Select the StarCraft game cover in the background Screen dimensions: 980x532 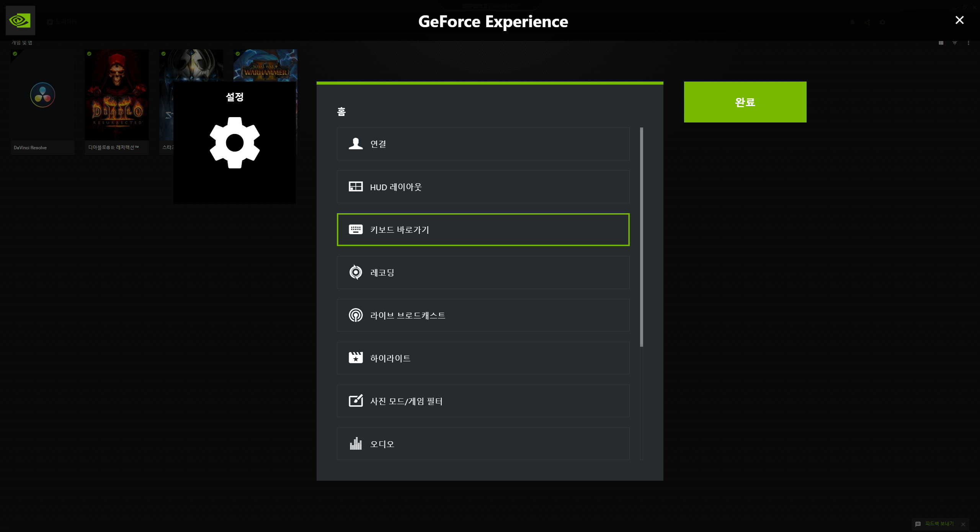pos(191,65)
